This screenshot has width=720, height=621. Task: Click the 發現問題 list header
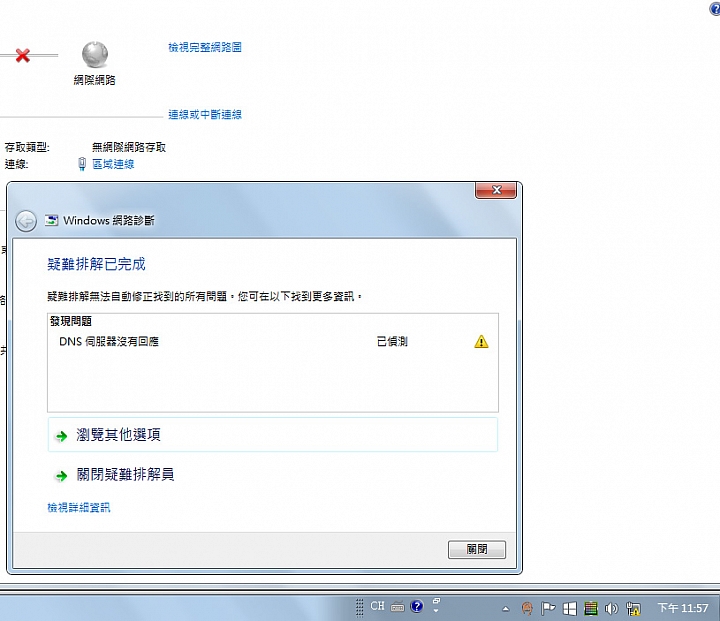coord(71,321)
